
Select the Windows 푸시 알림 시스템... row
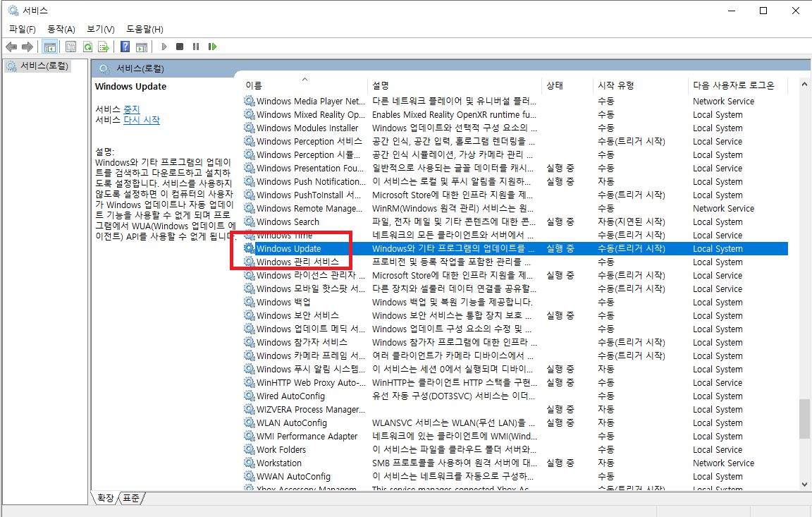point(516,369)
